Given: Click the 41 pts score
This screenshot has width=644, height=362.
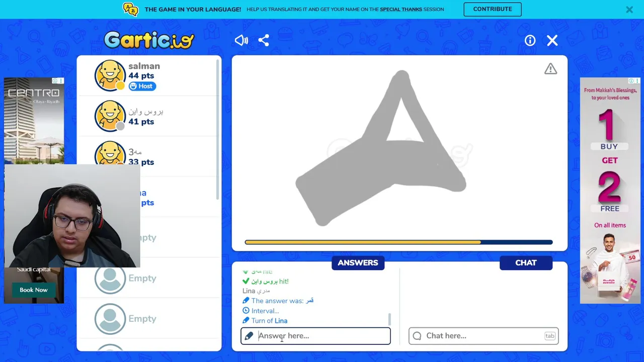Looking at the screenshot, I should [x=141, y=122].
